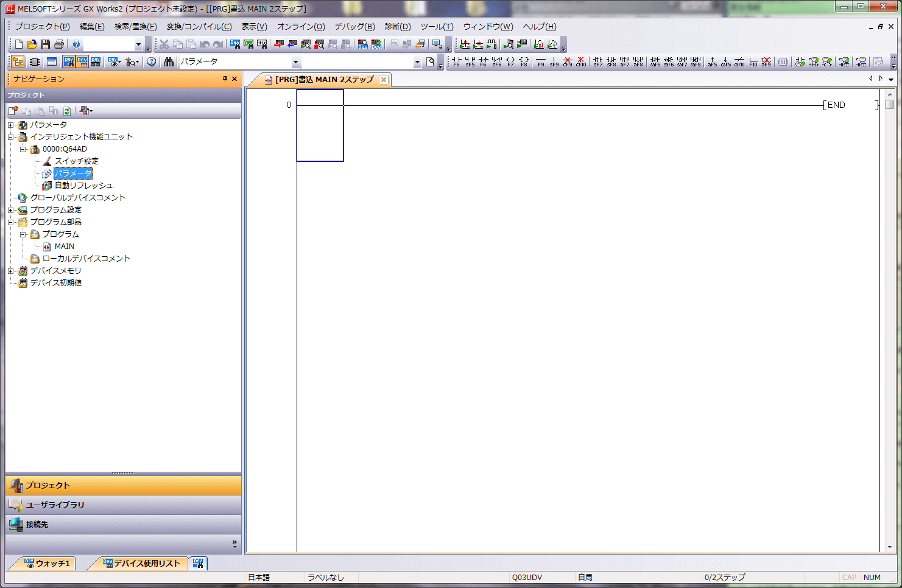
Task: Insert a coil using the F7 icon
Action: point(510,61)
